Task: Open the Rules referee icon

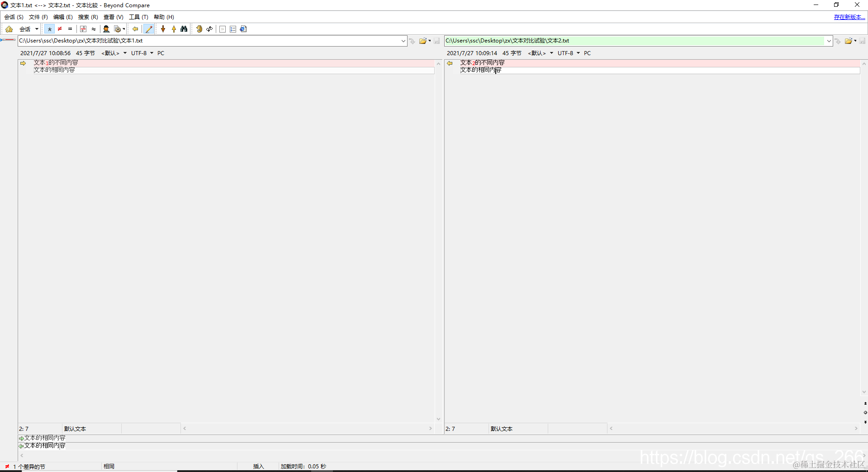Action: (x=106, y=29)
